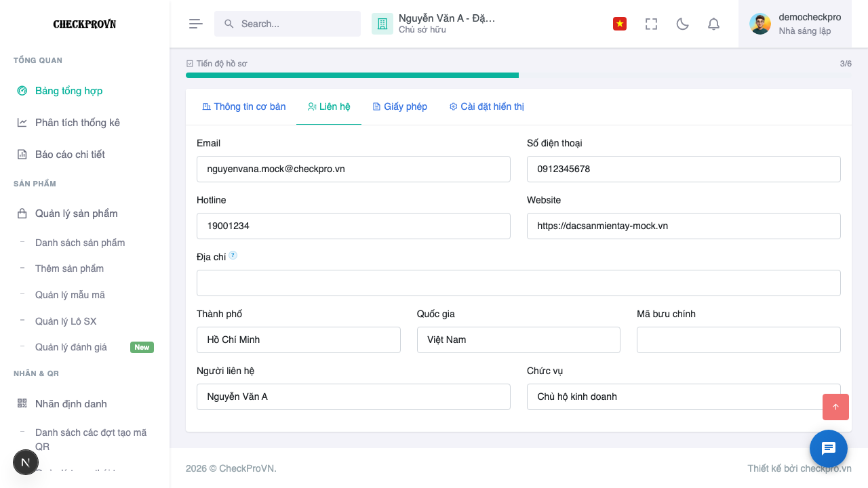
Task: Click the empty Địa chỉ field
Action: pos(519,283)
